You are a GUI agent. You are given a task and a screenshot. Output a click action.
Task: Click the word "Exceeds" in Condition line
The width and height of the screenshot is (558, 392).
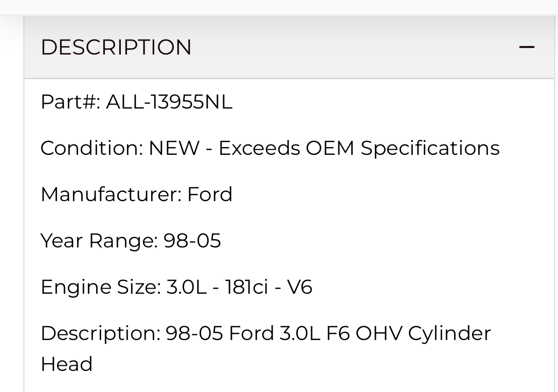(259, 148)
